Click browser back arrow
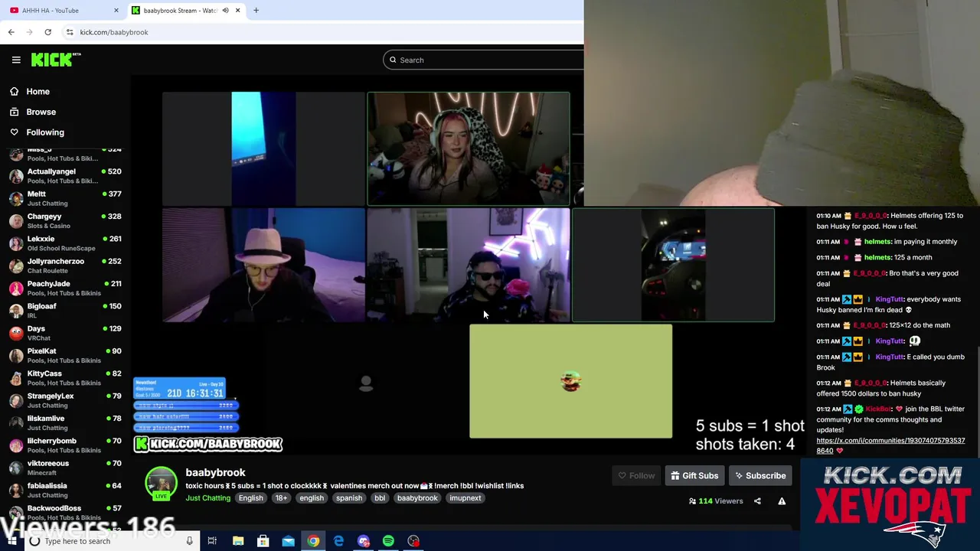980x551 pixels. click(11, 32)
